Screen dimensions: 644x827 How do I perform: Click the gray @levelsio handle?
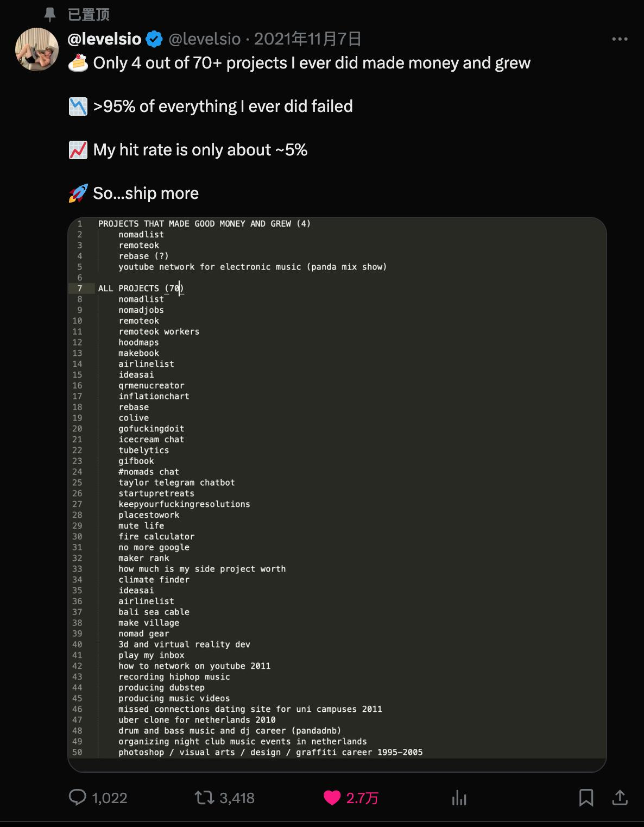pyautogui.click(x=205, y=39)
